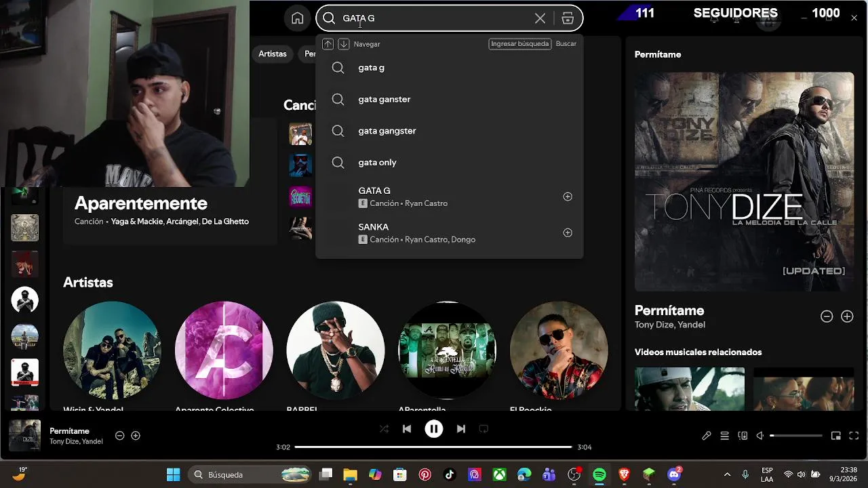Open the El Roockie artist image
868x488 pixels.
(x=559, y=350)
